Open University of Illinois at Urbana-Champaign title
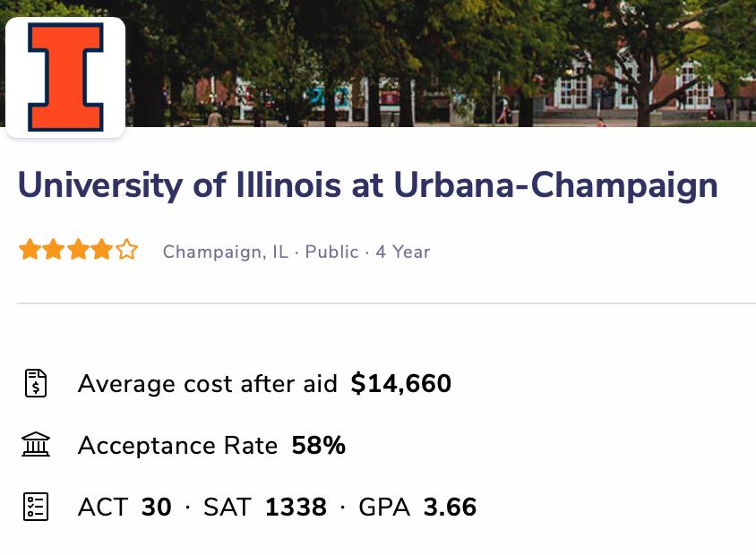This screenshot has height=555, width=756. 367,185
